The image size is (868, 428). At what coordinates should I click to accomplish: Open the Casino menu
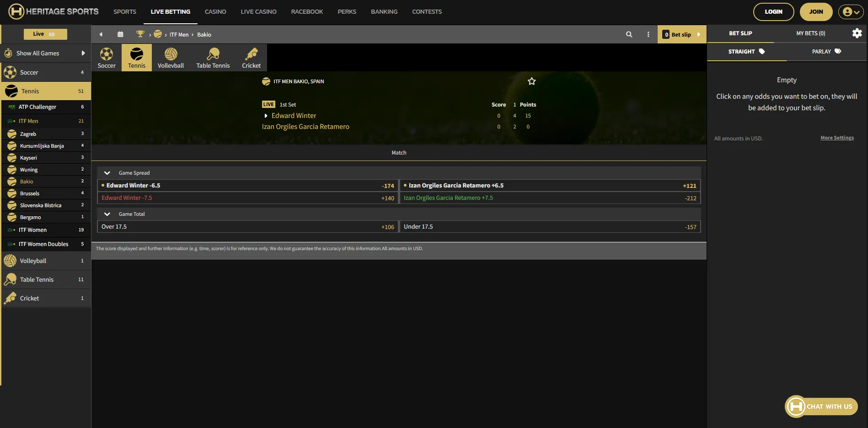pos(215,12)
